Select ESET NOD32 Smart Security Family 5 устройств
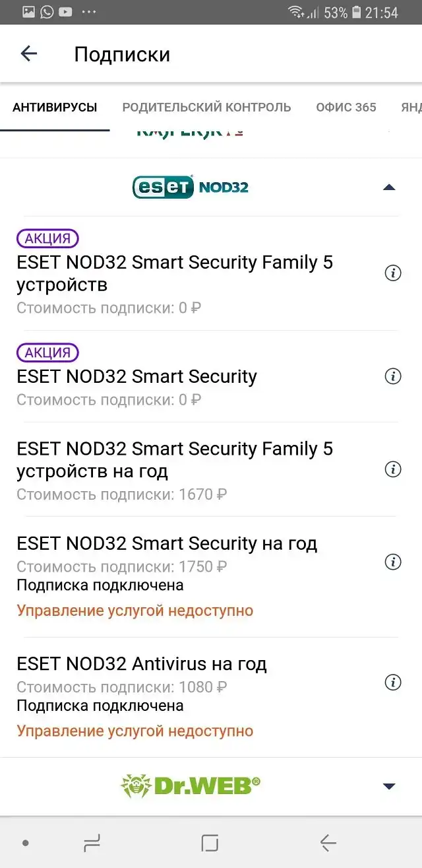This screenshot has height=868, width=422. click(175, 273)
